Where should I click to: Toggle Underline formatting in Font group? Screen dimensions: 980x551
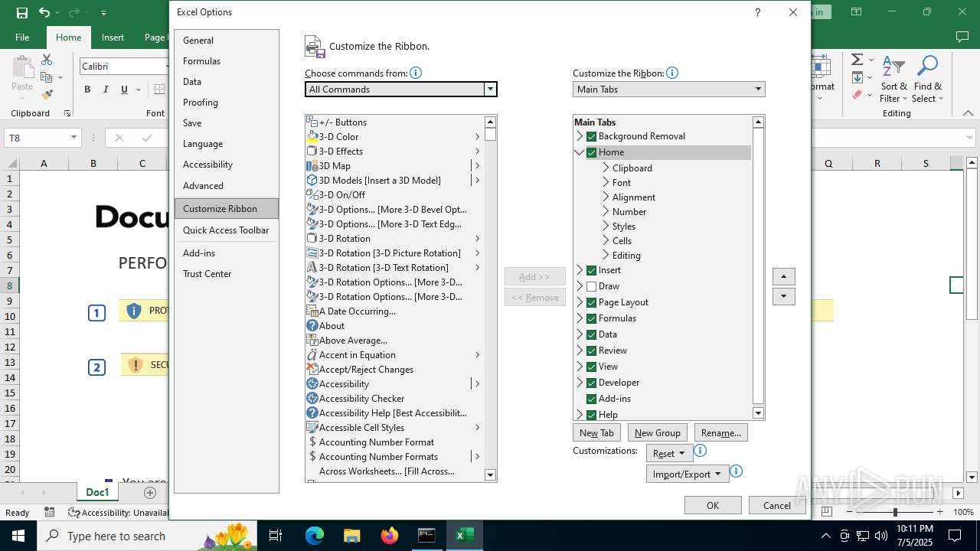pos(124,90)
